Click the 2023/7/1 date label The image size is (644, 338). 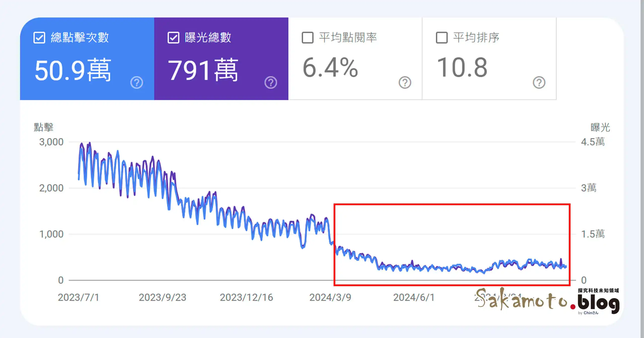pos(78,297)
